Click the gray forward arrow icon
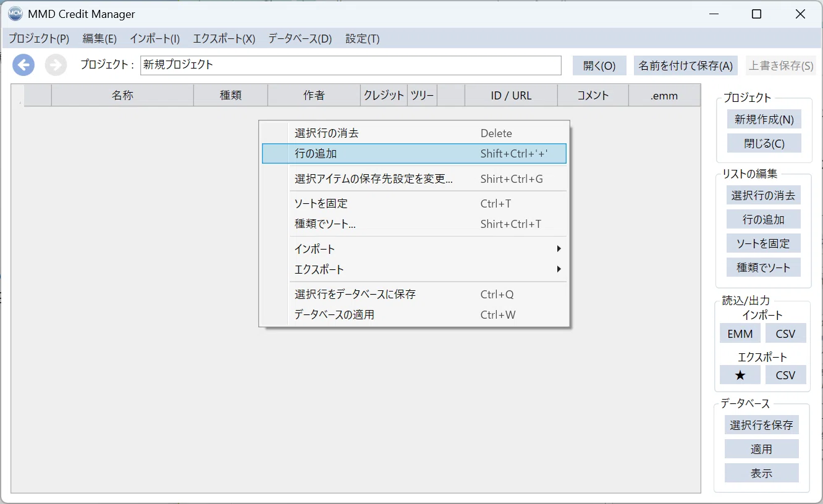Viewport: 823px width, 504px height. point(56,65)
